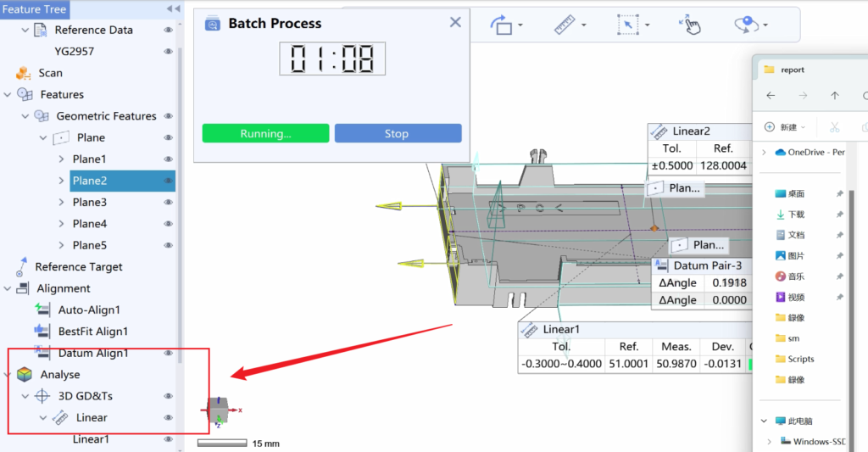Expand the Plane1 node

tap(61, 159)
